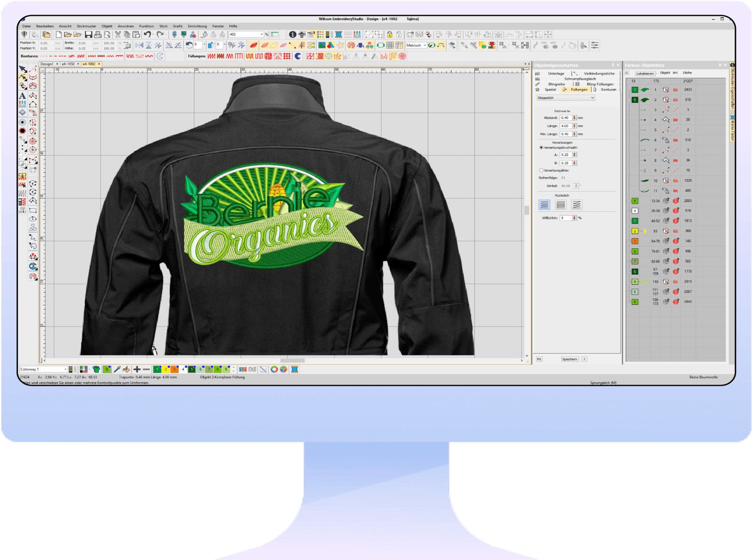Screen dimensions: 752x560
Task: Click the minus (remove color) icon in color bar
Action: tap(146, 369)
